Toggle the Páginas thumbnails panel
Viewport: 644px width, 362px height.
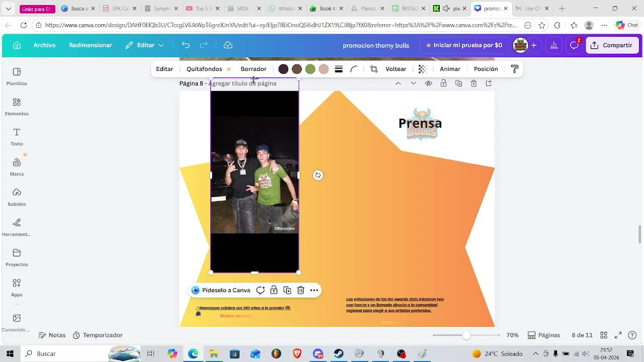tap(543, 335)
